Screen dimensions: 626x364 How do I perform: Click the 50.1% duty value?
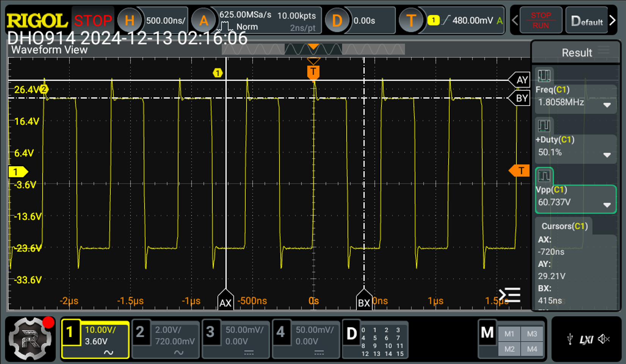550,152
